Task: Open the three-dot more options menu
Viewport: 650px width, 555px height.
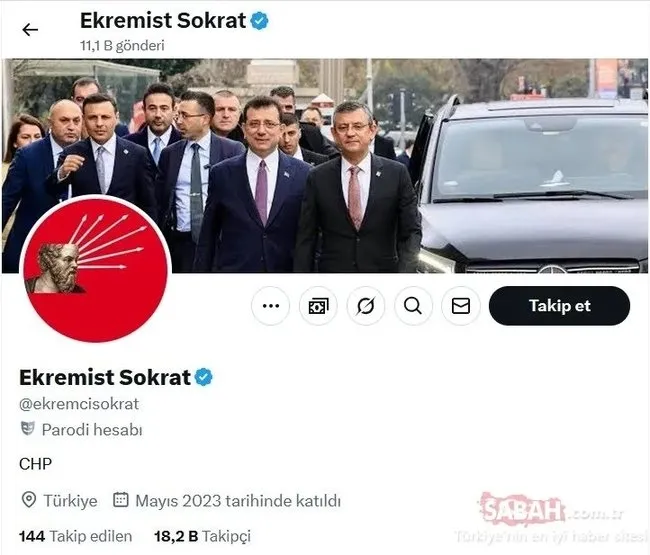Action: [271, 306]
